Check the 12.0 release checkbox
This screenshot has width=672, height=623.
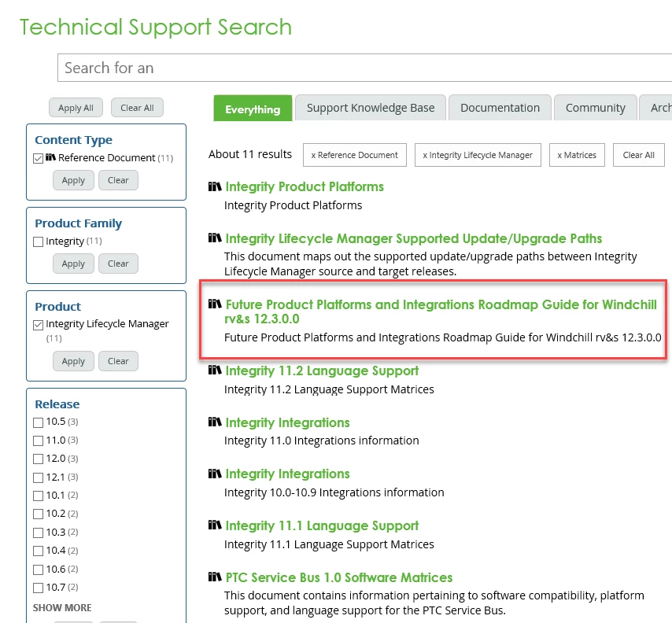point(38,459)
